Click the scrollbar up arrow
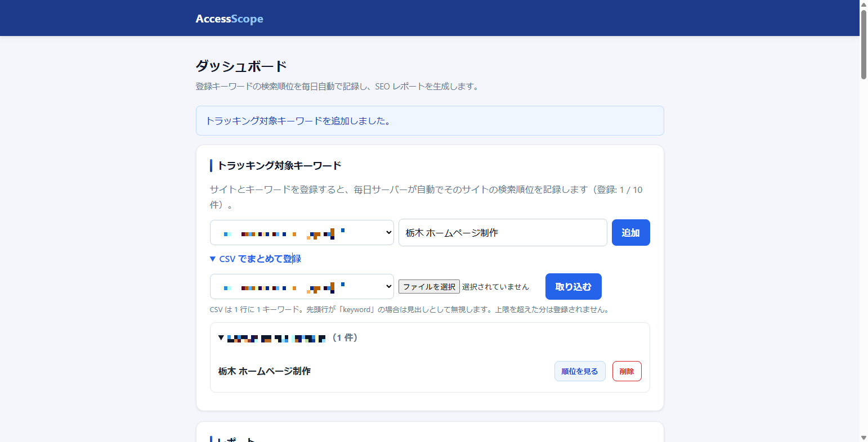This screenshot has width=868, height=442. click(863, 4)
